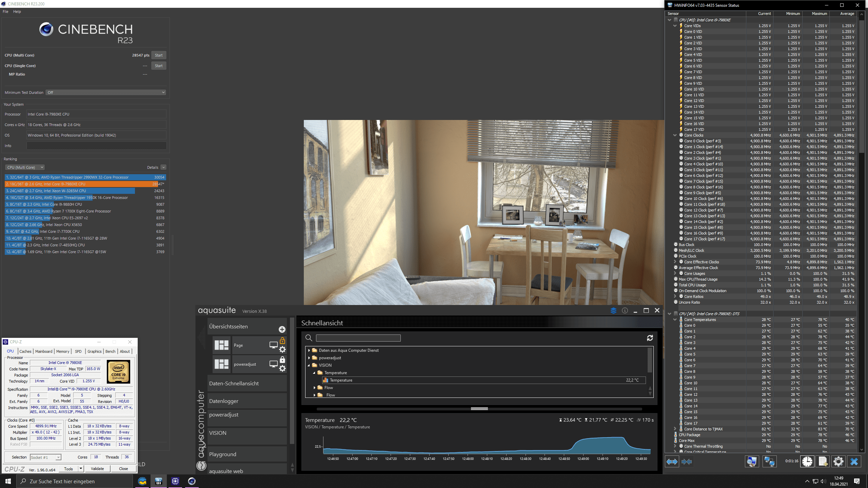Open Datenlogger section in aquasuite sidebar
The image size is (868, 488).
pos(247,401)
